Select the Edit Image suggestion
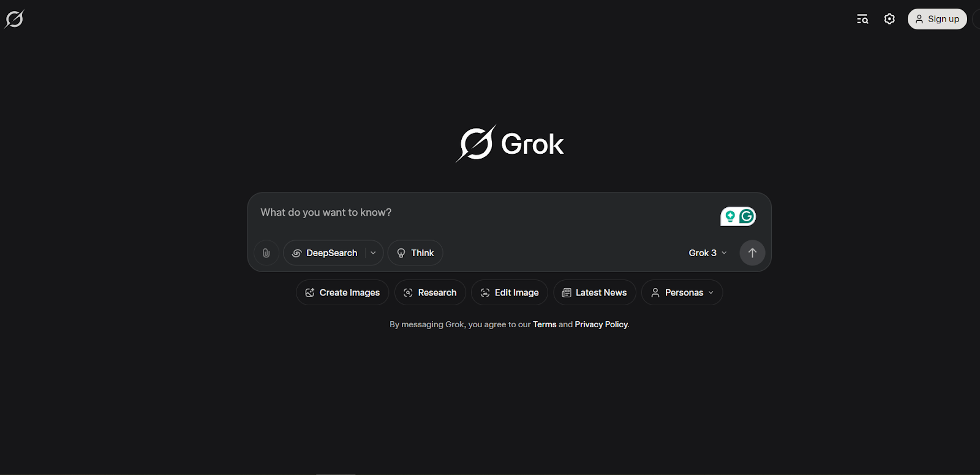 510,292
